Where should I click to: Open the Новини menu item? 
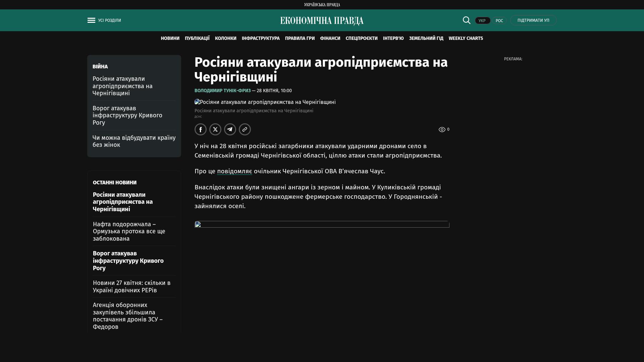click(x=170, y=38)
